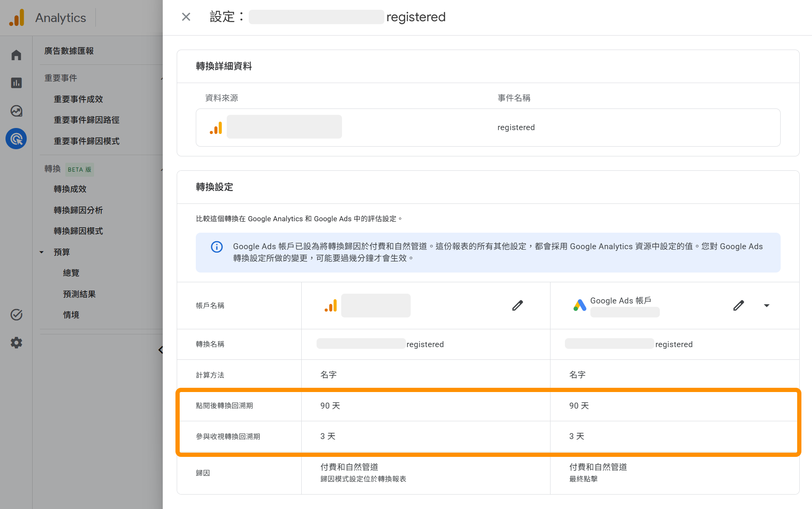Viewport: 812px width, 509px height.
Task: Click 歸因模式設定位於轉換報表 text
Action: pos(363,479)
